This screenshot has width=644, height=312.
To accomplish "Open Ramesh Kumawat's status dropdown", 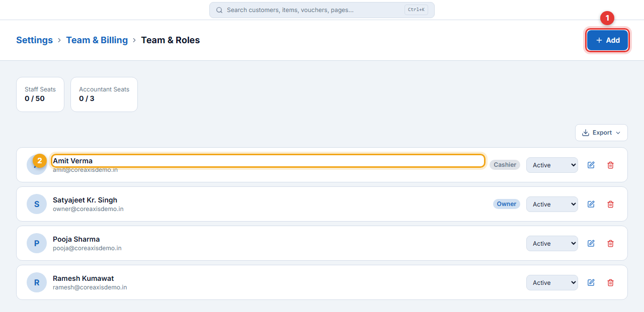I will (552, 282).
